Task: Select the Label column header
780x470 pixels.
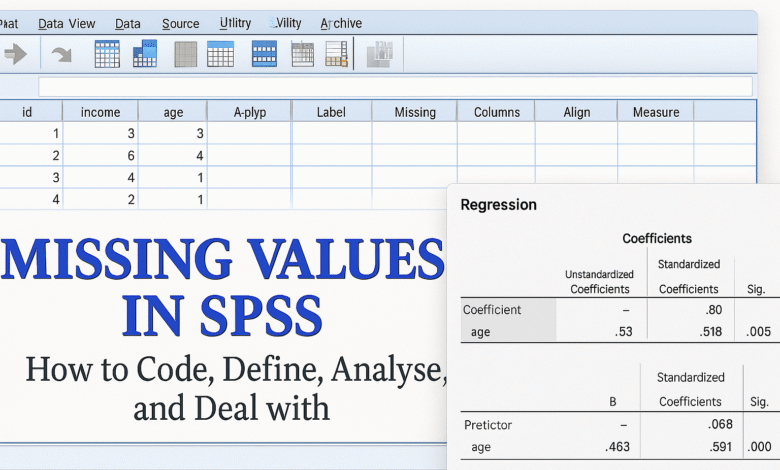Action: coord(331,112)
